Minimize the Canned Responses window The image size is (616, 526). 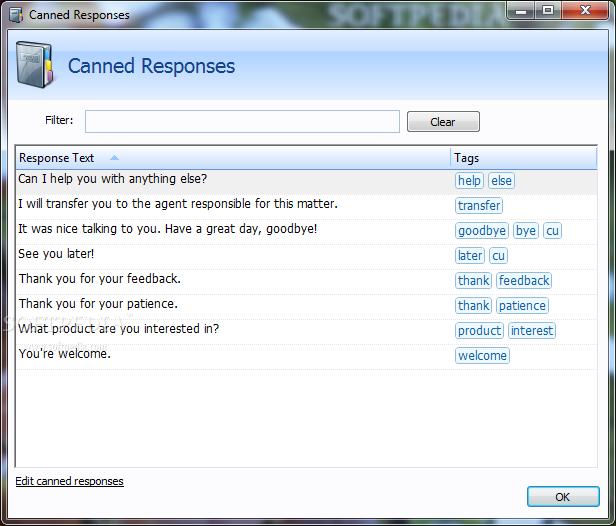pyautogui.click(x=521, y=11)
